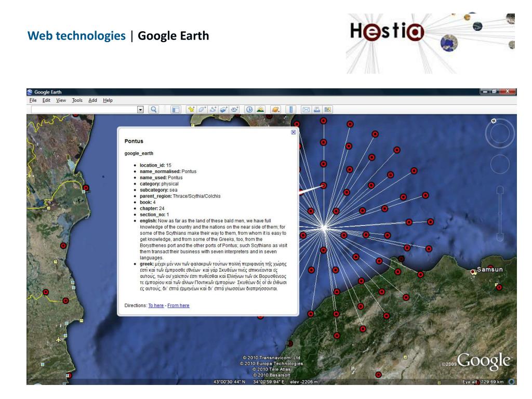Screen dimensions: 532x399
Task: Click the View in Google Maps icon
Action: point(328,109)
